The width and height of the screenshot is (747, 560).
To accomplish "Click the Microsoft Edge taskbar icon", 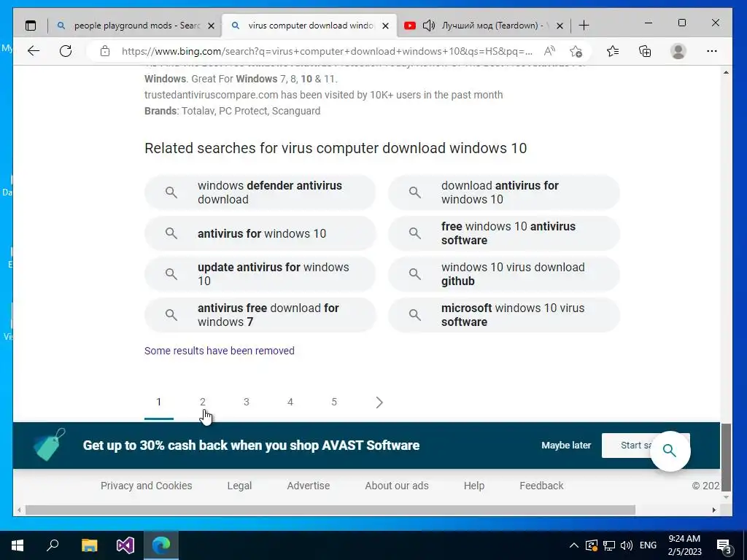I will point(161,545).
